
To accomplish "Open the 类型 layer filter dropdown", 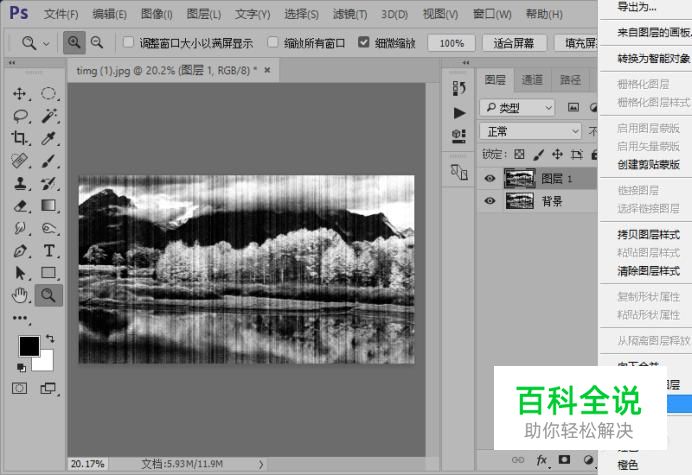I will 517,107.
